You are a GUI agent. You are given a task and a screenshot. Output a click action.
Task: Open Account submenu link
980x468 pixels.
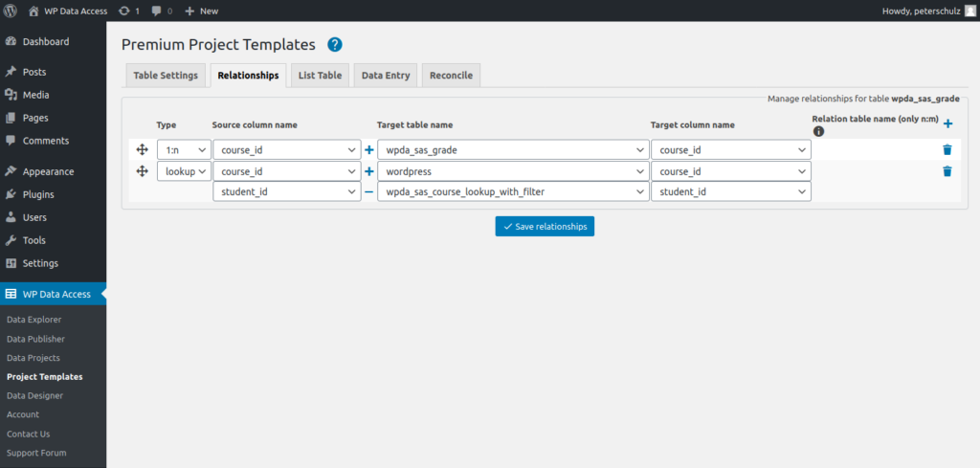[x=23, y=414]
